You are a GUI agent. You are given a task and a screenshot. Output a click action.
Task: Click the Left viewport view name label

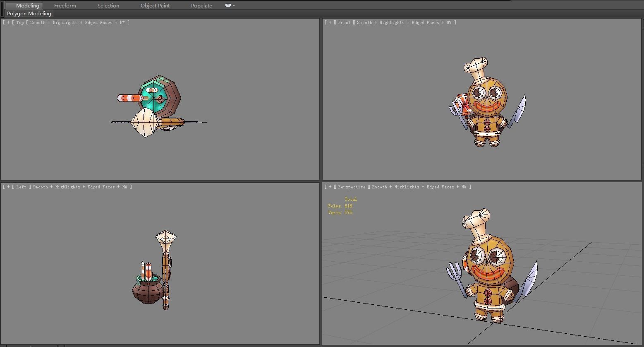[x=21, y=187]
